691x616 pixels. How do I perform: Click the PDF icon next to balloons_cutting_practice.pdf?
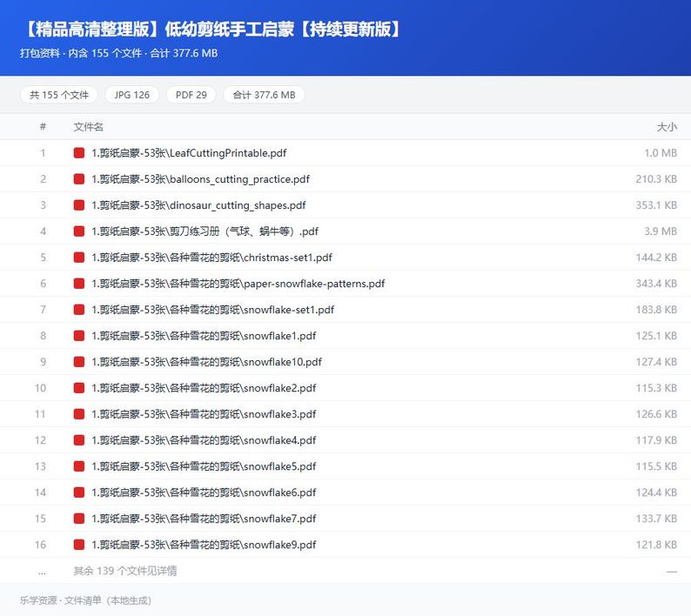click(x=79, y=179)
